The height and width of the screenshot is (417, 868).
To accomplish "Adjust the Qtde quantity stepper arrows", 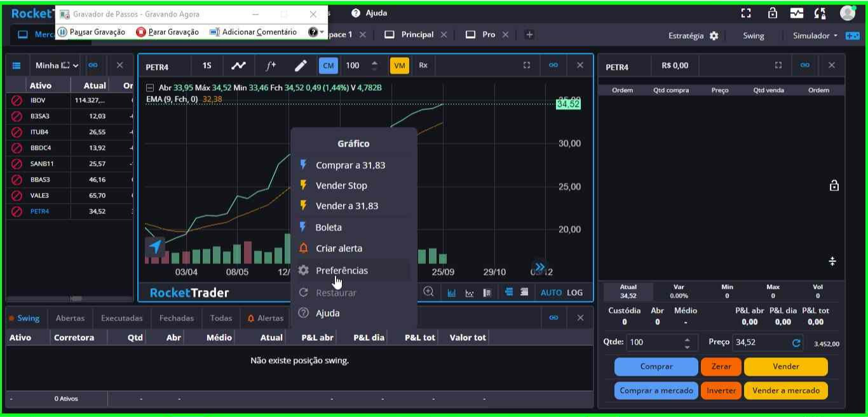I will point(687,343).
